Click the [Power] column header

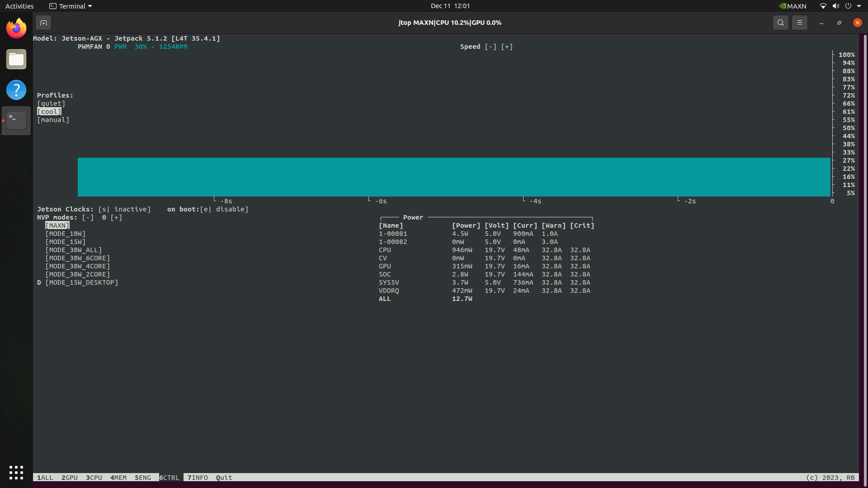[x=466, y=225]
